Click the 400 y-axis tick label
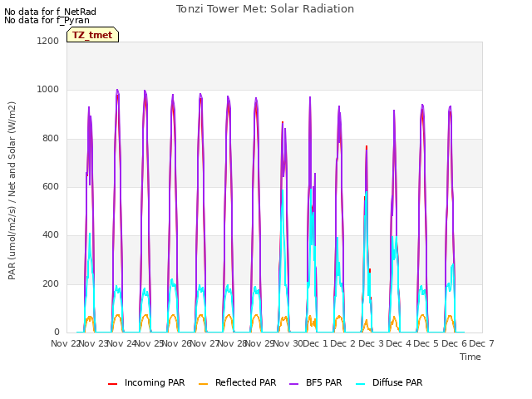Image resolution: width=532 pixels, height=399 pixels. [51, 234]
